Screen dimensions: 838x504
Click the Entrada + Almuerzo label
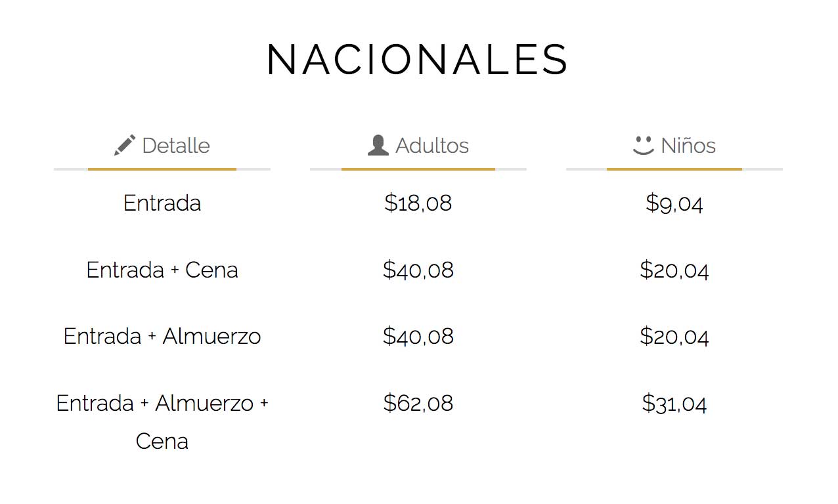tap(162, 336)
